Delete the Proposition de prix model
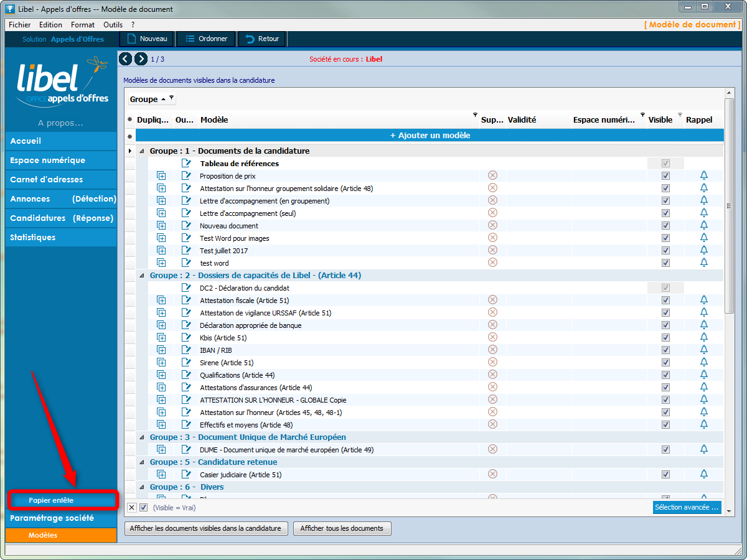Viewport: 747px width, 560px height. click(492, 175)
